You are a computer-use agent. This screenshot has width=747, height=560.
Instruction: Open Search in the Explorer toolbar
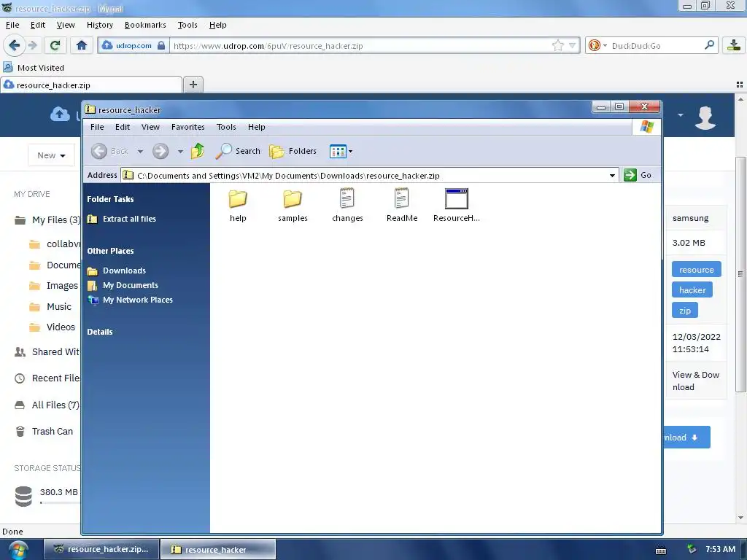(238, 151)
